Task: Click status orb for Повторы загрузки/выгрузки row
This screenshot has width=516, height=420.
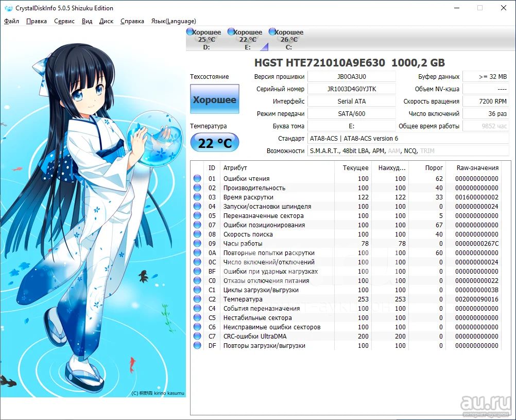Action: (197, 346)
